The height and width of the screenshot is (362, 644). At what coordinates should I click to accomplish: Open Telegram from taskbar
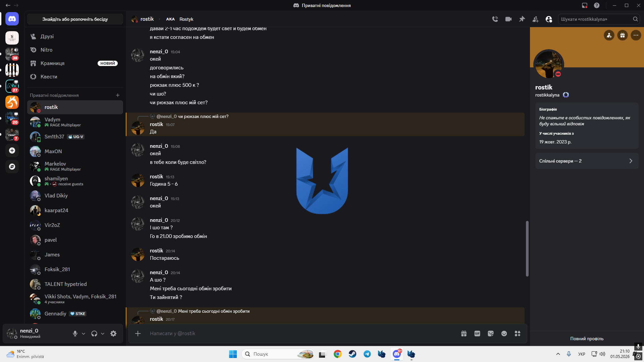coord(367,354)
